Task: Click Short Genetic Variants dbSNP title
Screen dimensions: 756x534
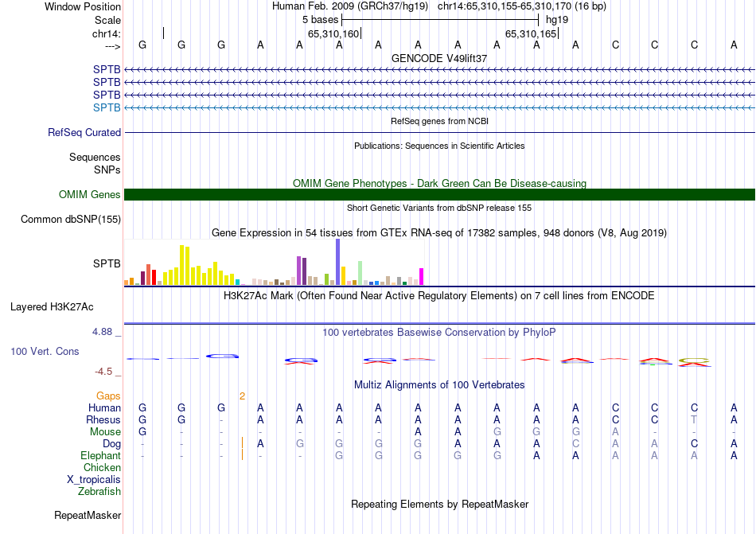Action: tap(439, 208)
